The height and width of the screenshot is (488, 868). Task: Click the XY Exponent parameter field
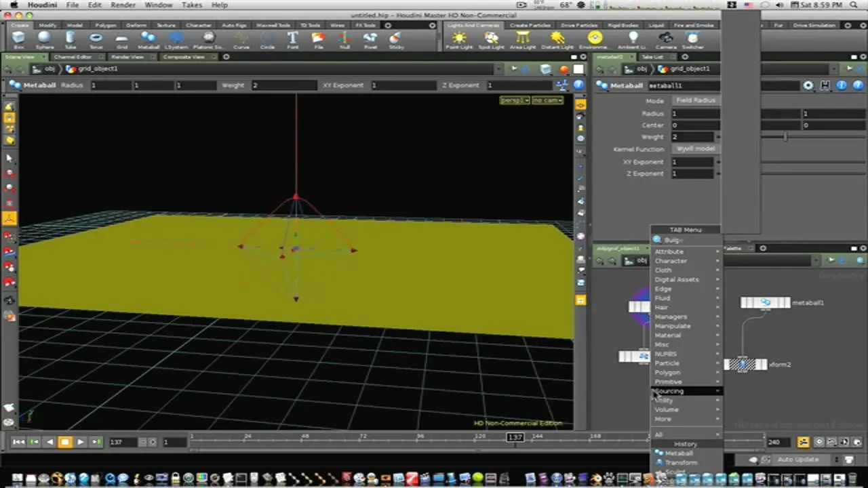click(692, 162)
